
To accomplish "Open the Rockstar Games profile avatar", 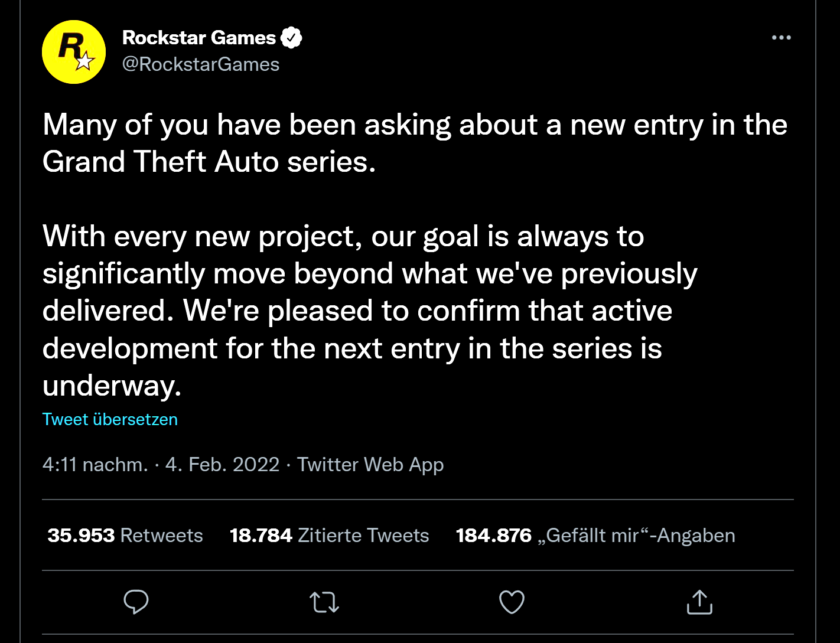I will point(73,52).
